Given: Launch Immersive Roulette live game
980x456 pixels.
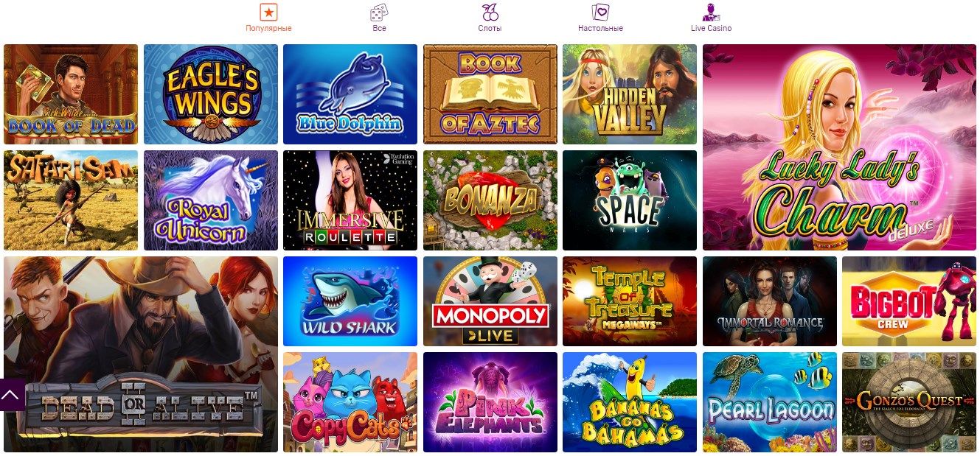Looking at the screenshot, I should coord(350,200).
